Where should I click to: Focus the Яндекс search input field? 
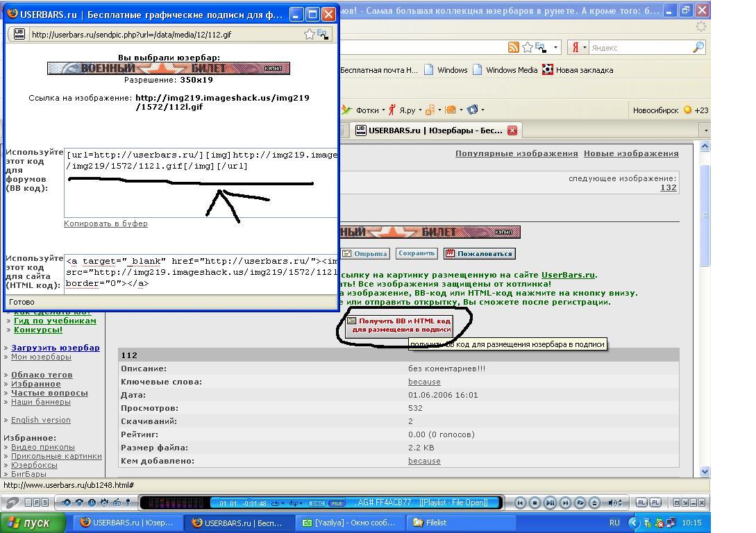click(x=640, y=48)
